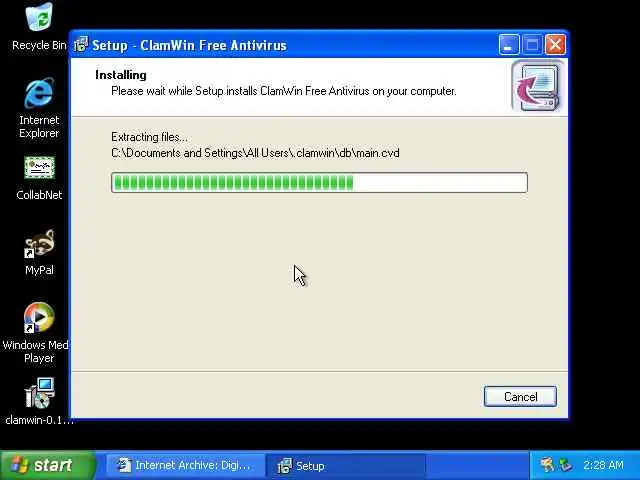Switch to Internet Archive taskbar window

tap(184, 465)
